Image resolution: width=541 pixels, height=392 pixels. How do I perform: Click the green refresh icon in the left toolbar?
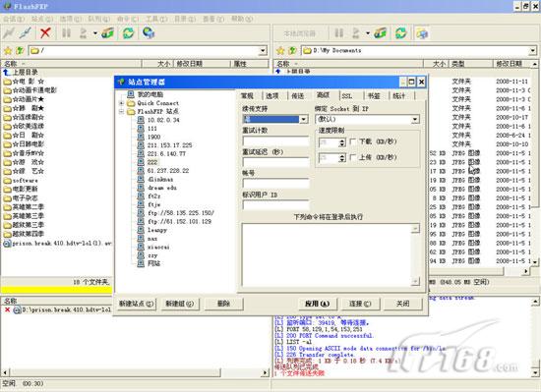[x=128, y=33]
